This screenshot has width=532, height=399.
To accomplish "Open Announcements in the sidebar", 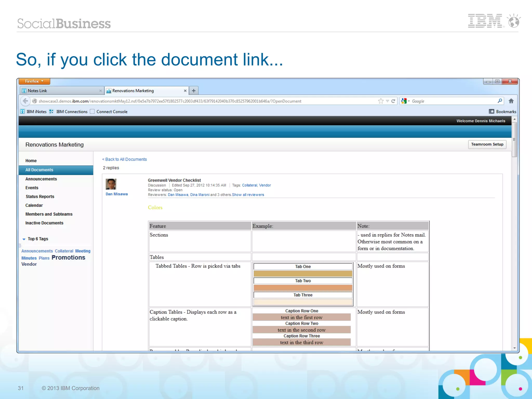I will 41,179.
